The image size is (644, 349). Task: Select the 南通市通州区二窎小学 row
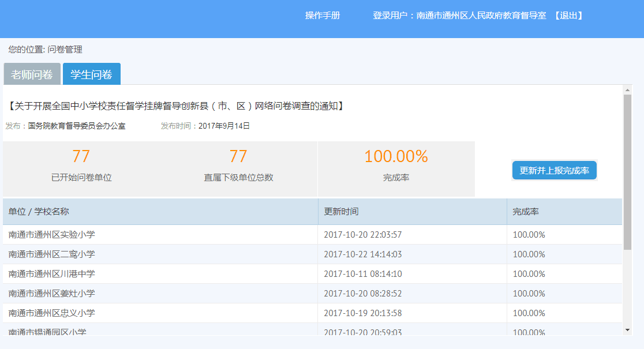(x=52, y=254)
